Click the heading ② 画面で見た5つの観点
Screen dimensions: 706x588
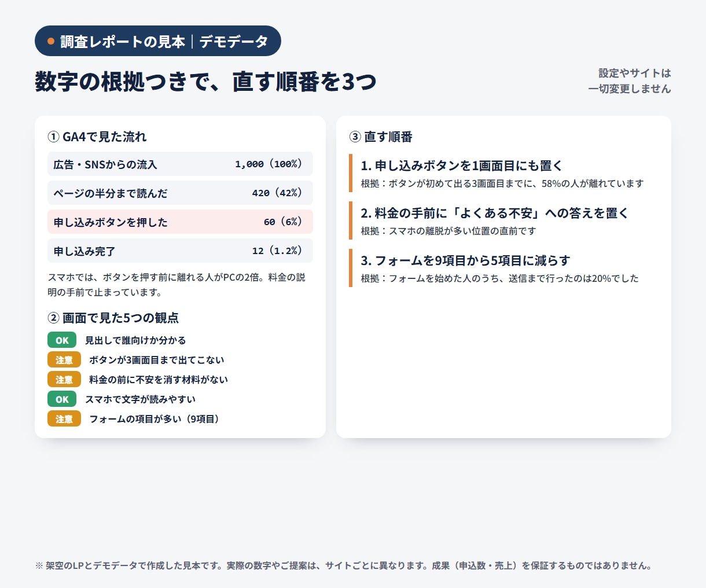point(113,318)
